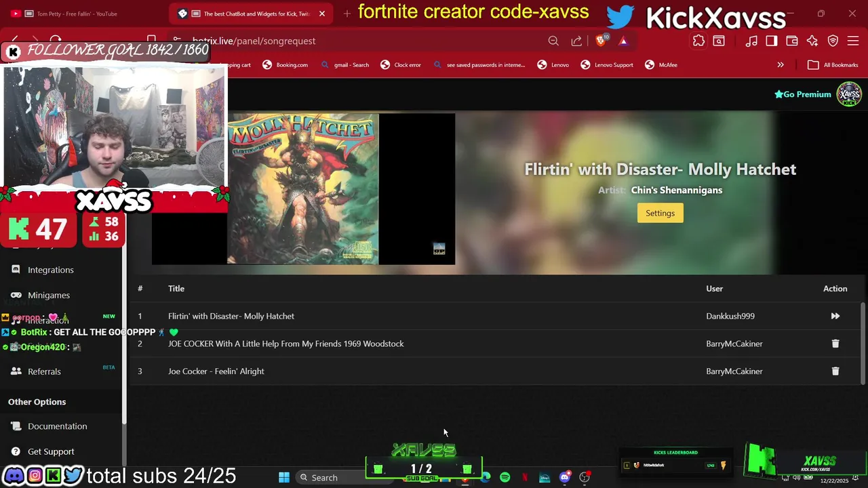
Task: Open the Windows Start button
Action: [284, 478]
